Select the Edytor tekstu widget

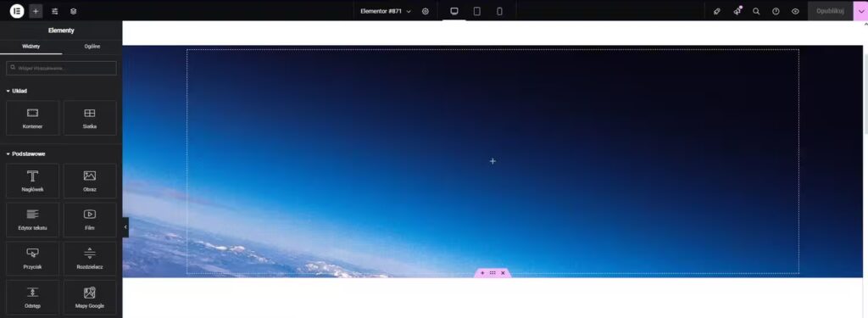(x=33, y=220)
